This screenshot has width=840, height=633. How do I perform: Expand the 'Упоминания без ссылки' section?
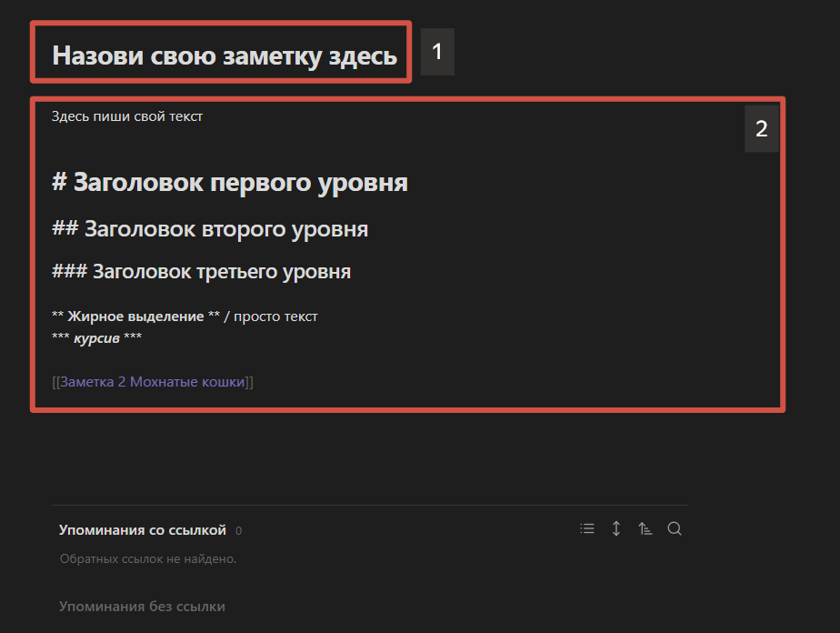(x=142, y=607)
